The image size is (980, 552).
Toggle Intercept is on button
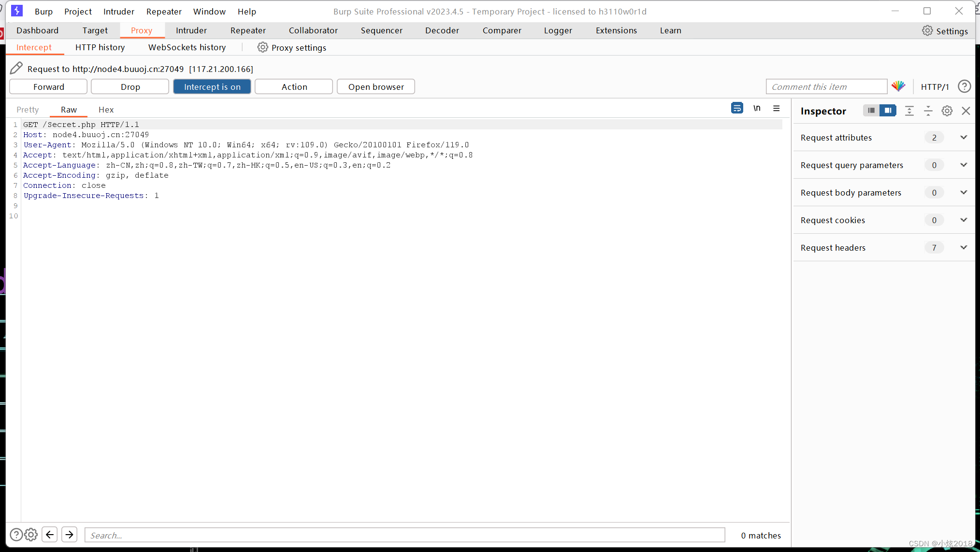click(x=212, y=86)
